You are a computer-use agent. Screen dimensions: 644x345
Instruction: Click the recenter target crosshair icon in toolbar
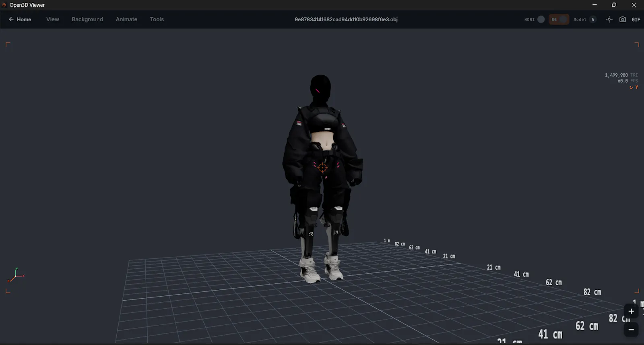tap(609, 19)
